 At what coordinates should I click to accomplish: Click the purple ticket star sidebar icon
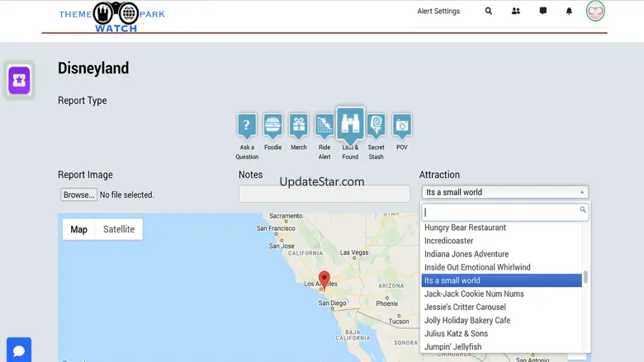pos(19,80)
